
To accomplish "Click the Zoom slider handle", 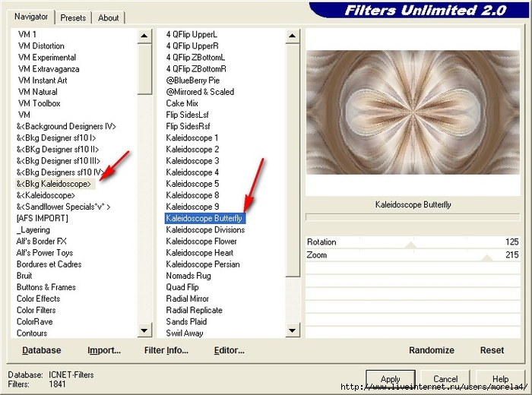I will click(487, 258).
